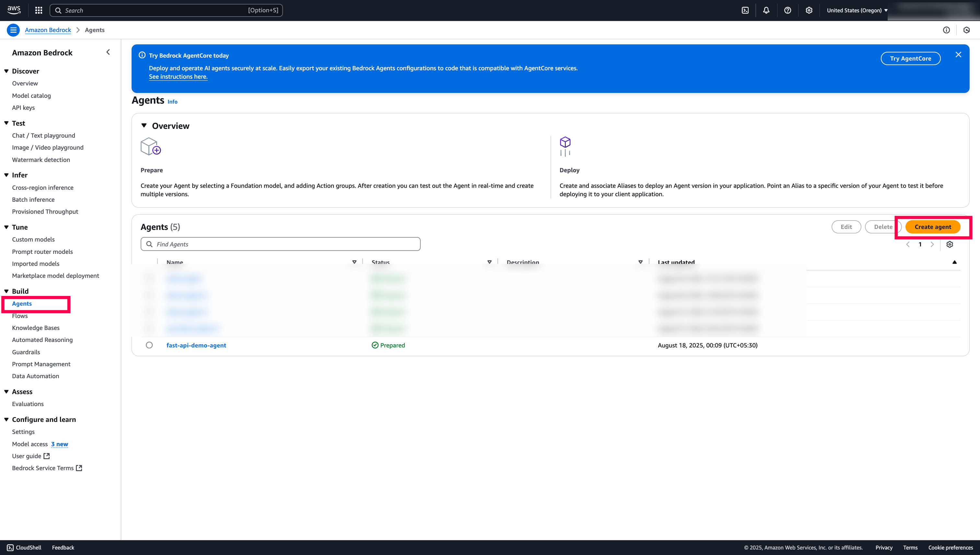Screen dimensions: 980x555
Task: Open the help question mark icon
Action: pos(787,10)
